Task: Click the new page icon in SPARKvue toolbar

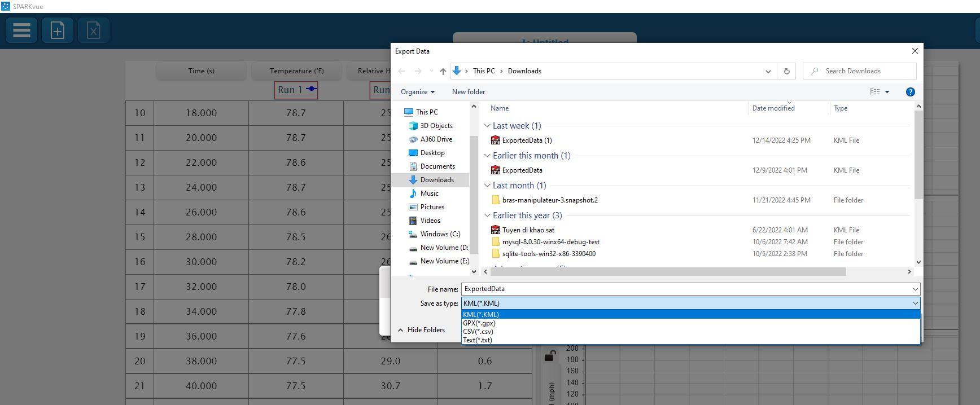Action: (57, 30)
